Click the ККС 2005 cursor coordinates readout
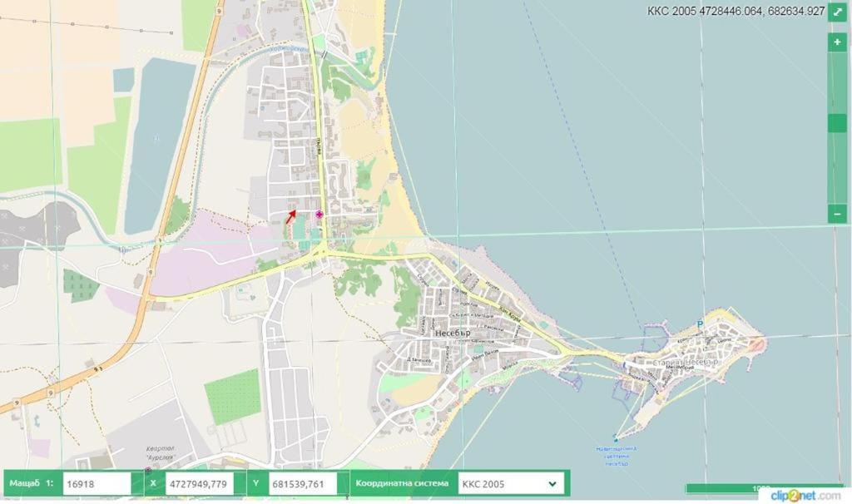This screenshot has width=852, height=504. (x=736, y=12)
